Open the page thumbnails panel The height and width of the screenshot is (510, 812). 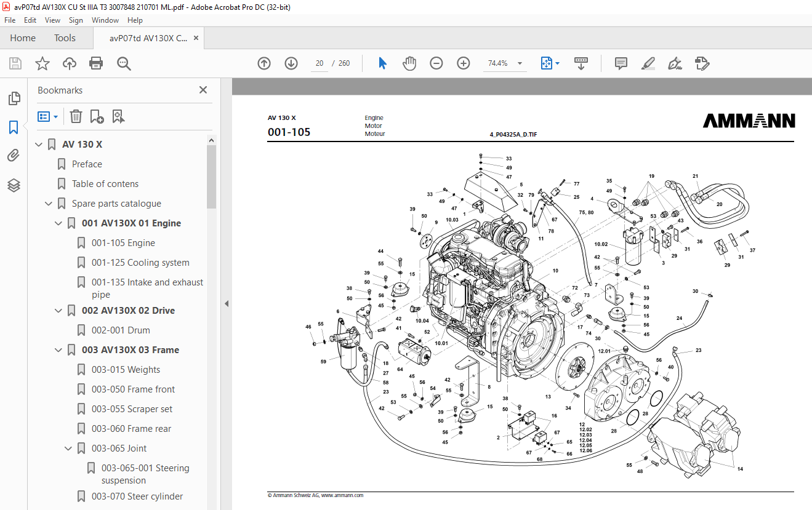(x=14, y=98)
